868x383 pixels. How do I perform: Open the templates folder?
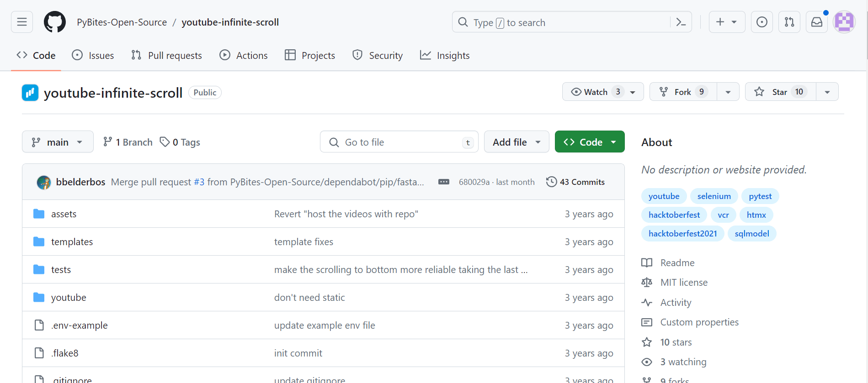tap(72, 241)
